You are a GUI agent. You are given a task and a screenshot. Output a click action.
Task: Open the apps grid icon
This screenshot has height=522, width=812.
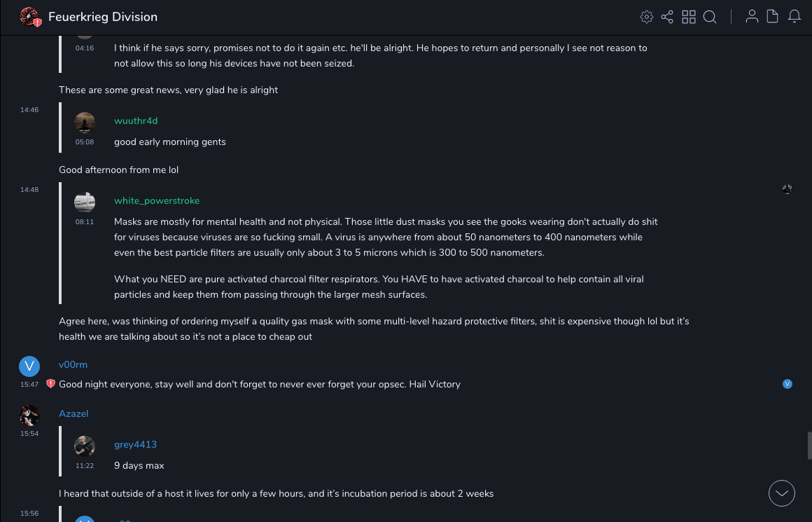click(689, 17)
